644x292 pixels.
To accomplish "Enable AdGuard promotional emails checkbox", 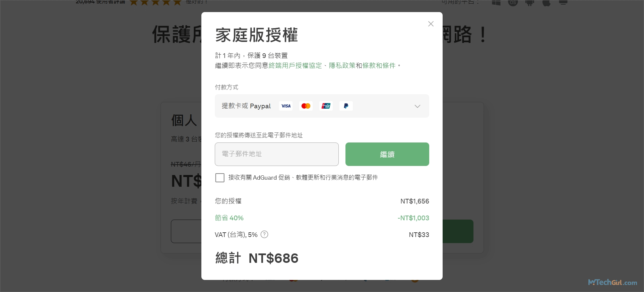I will click(x=220, y=178).
